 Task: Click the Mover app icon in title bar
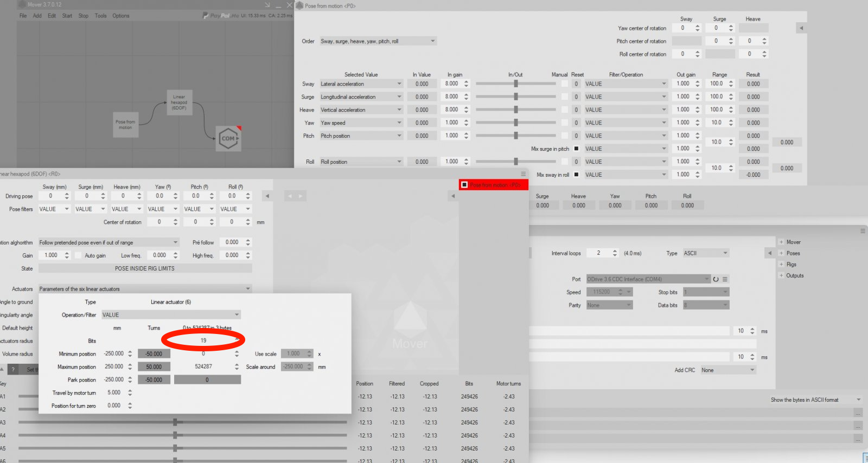22,4
